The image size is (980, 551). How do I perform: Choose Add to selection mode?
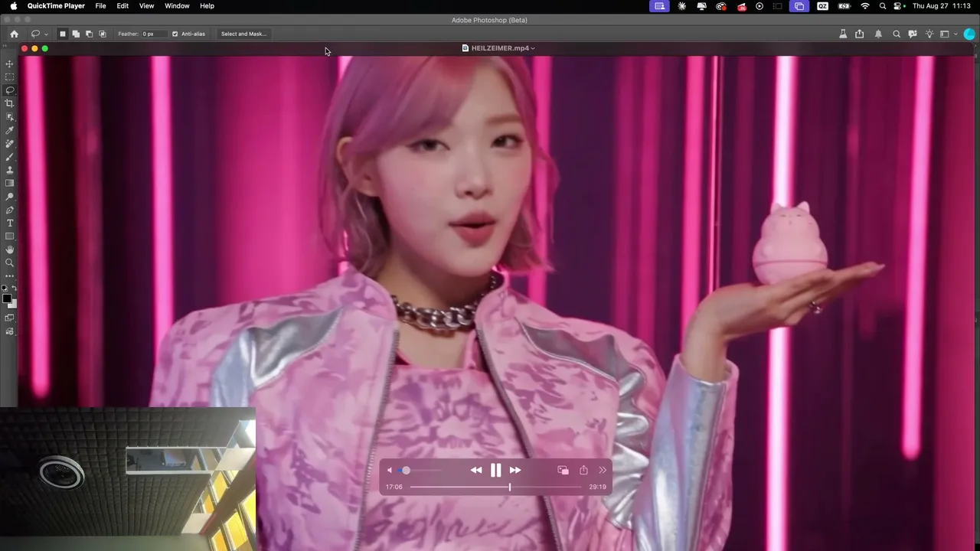pos(76,34)
